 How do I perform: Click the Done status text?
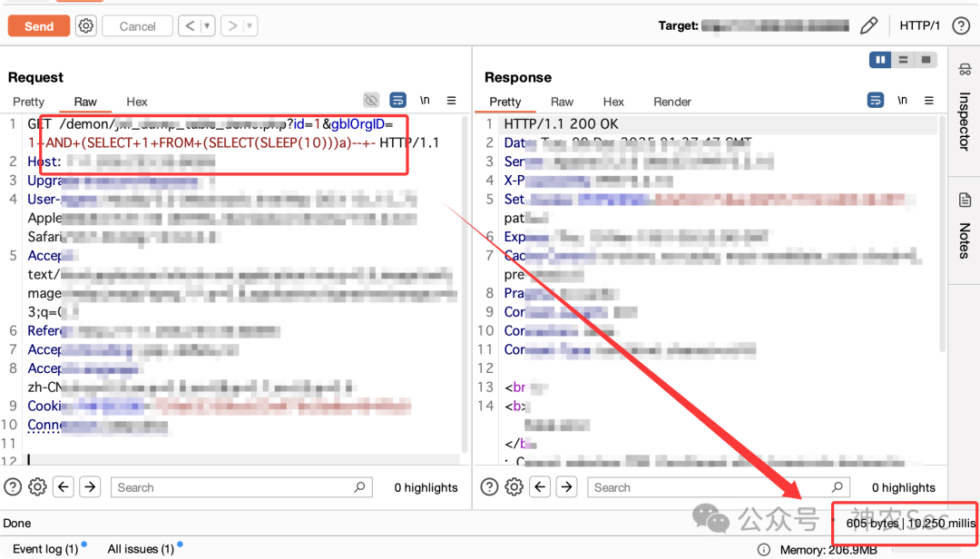[17, 524]
